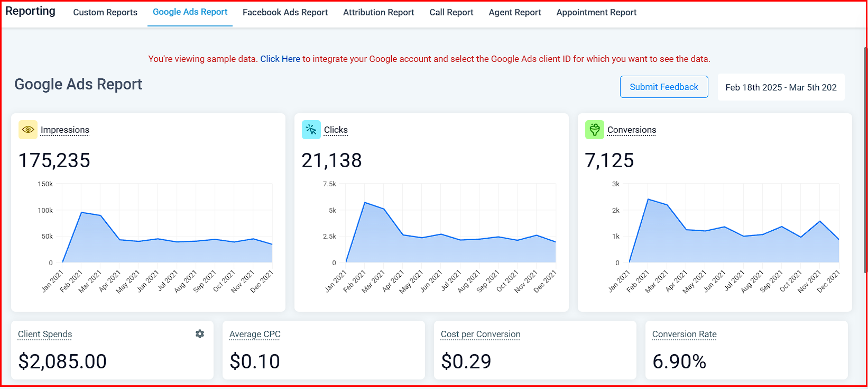Click the Average CPC label
Viewport: 868px width, 389px height.
pyautogui.click(x=255, y=334)
